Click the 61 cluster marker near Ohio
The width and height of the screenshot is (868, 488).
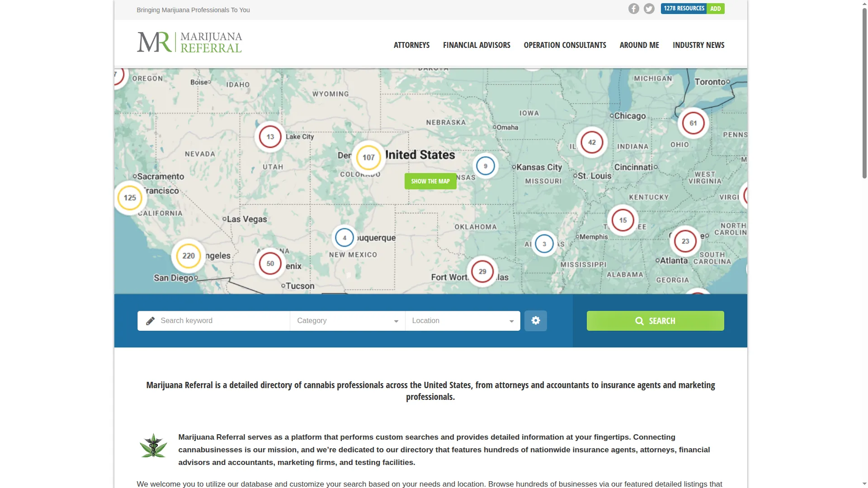tap(693, 123)
